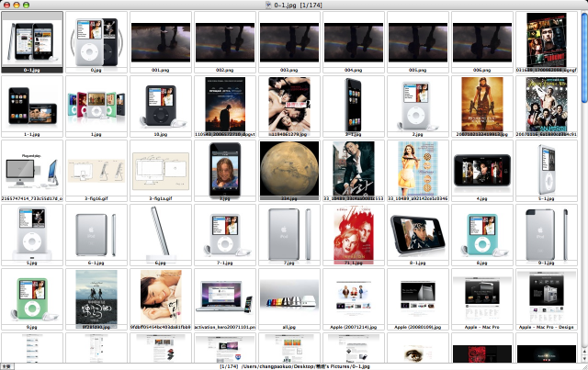The image size is (588, 370).
Task: Open the 8-1.jpg tilted iPod touch thumbnail
Action: pyautogui.click(x=418, y=235)
